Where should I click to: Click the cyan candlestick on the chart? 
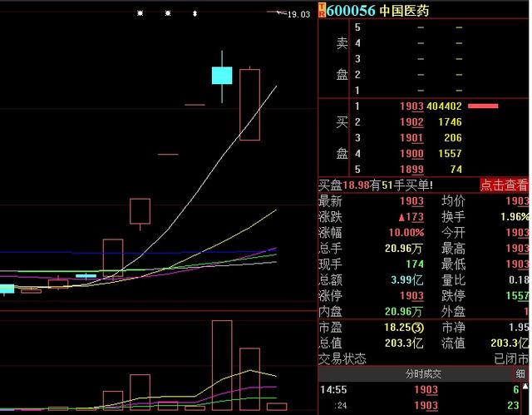[x=222, y=76]
